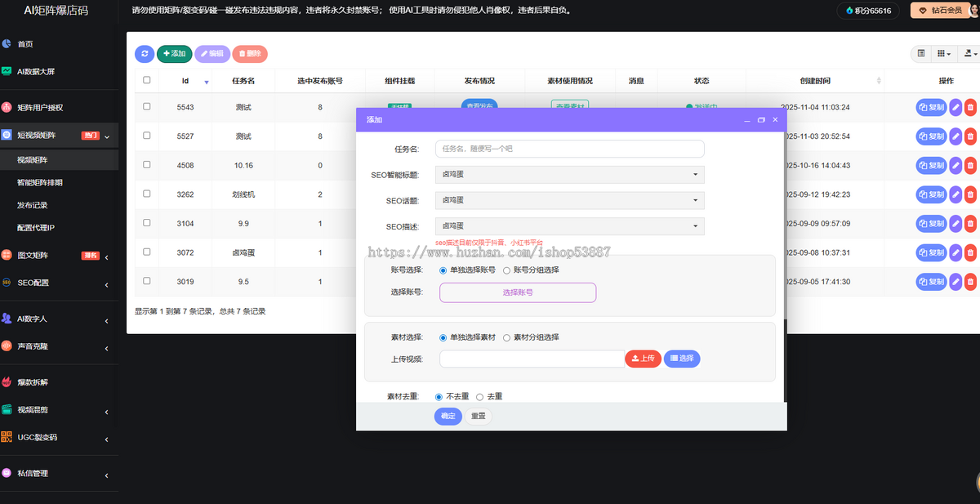
Task: Click the delete trash icon for row 5527
Action: click(x=970, y=136)
